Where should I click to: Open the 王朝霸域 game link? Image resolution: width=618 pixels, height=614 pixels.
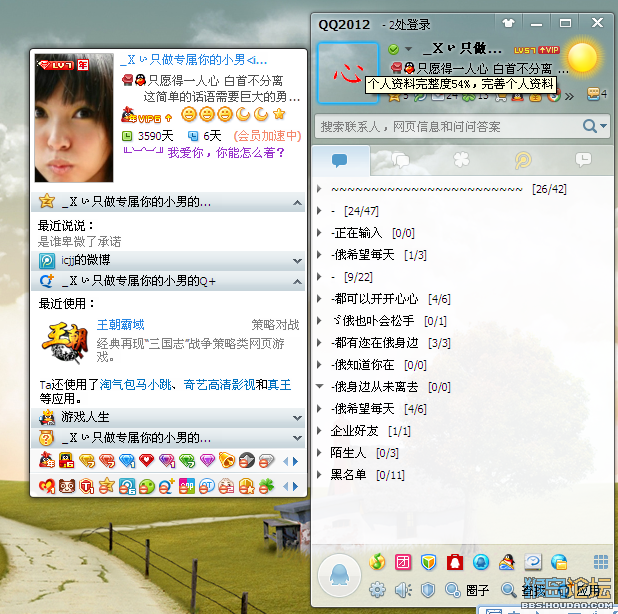[121, 325]
